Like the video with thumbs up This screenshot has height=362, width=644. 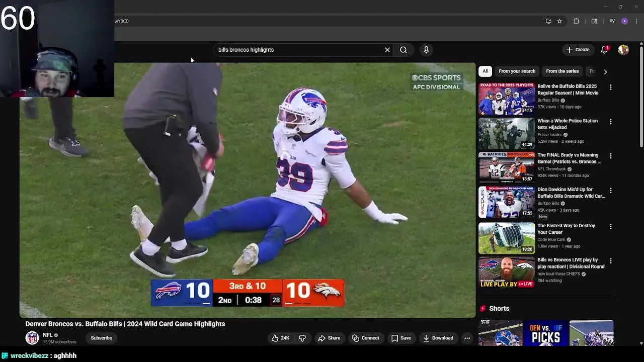(x=280, y=338)
